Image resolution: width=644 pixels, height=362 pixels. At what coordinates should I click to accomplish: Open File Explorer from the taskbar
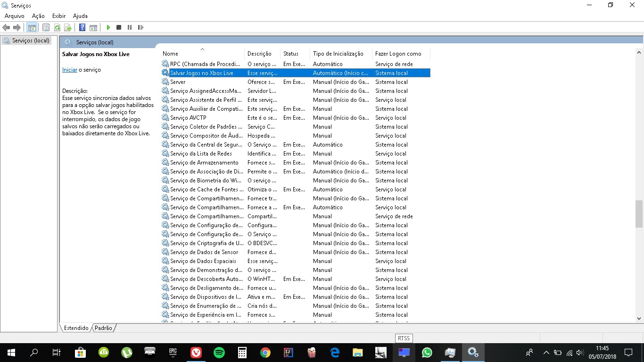click(x=358, y=353)
